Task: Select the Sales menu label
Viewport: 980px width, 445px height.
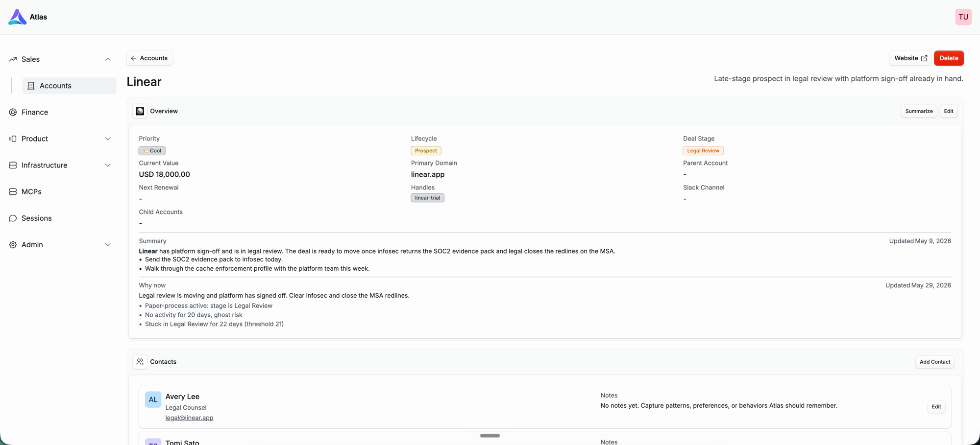Action: tap(30, 59)
